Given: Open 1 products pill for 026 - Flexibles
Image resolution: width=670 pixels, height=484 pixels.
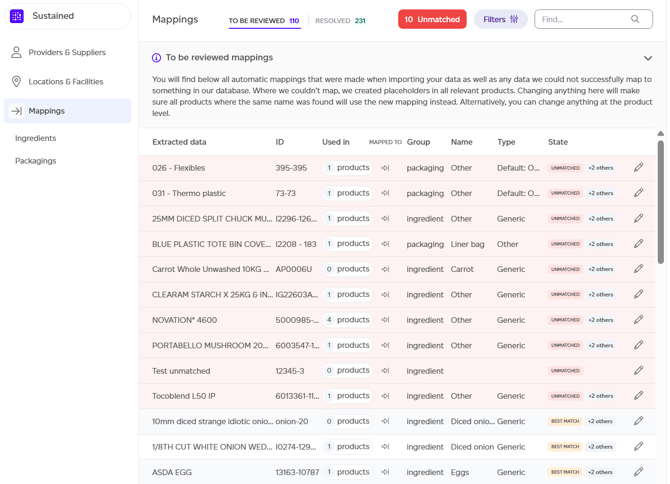Looking at the screenshot, I should (347, 167).
